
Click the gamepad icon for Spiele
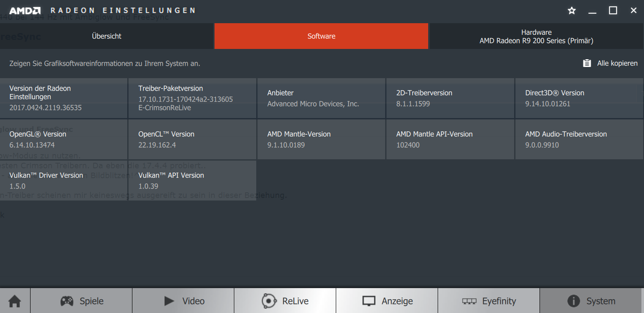(67, 301)
